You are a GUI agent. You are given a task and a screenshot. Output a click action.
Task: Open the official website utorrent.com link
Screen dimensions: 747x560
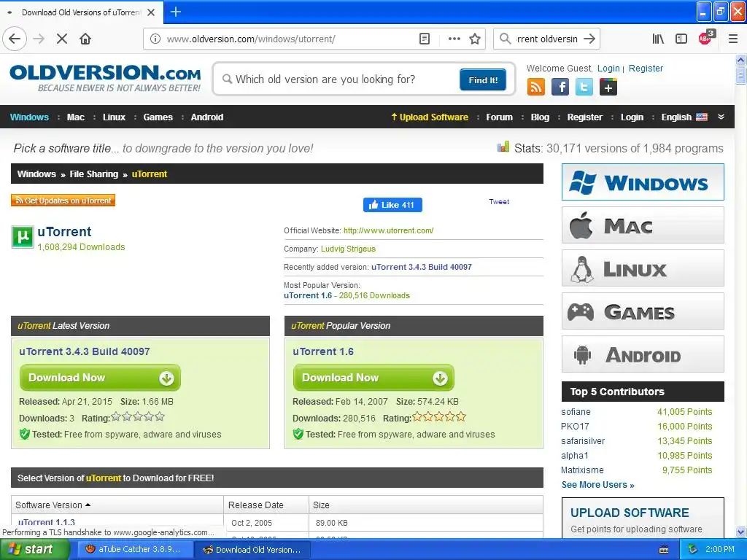(388, 230)
